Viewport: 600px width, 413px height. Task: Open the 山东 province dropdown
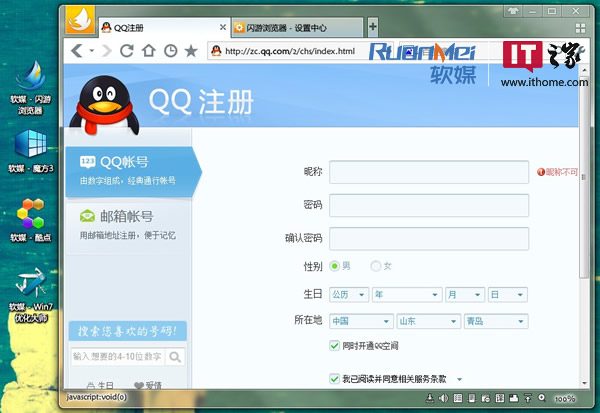click(x=429, y=321)
